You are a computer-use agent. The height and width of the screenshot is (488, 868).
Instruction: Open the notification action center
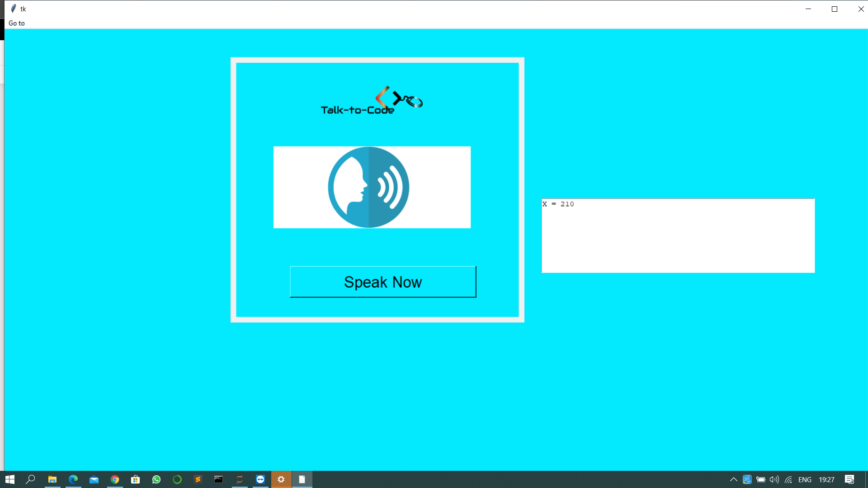tap(849, 479)
